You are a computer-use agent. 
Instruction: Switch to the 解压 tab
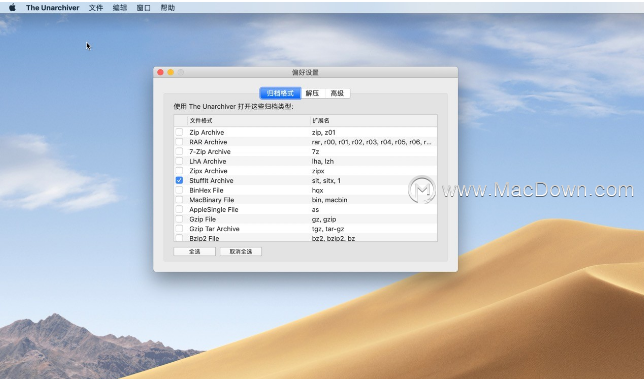[x=313, y=93]
